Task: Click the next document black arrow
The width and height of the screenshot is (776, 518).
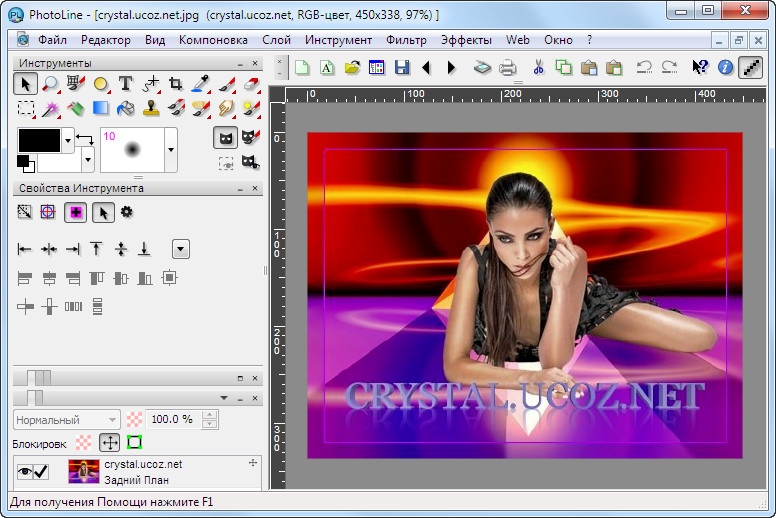Action: coord(451,67)
